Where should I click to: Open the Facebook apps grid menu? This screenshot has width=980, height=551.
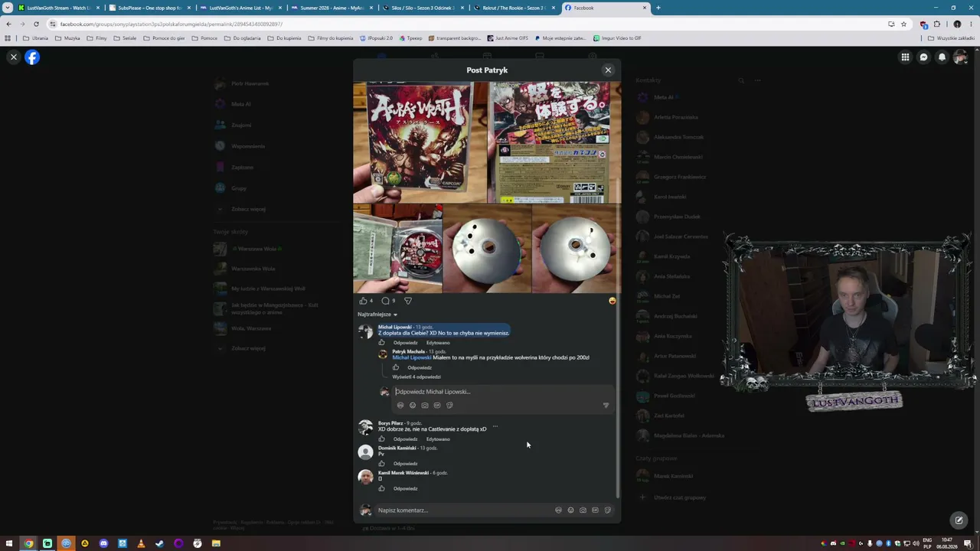click(905, 57)
